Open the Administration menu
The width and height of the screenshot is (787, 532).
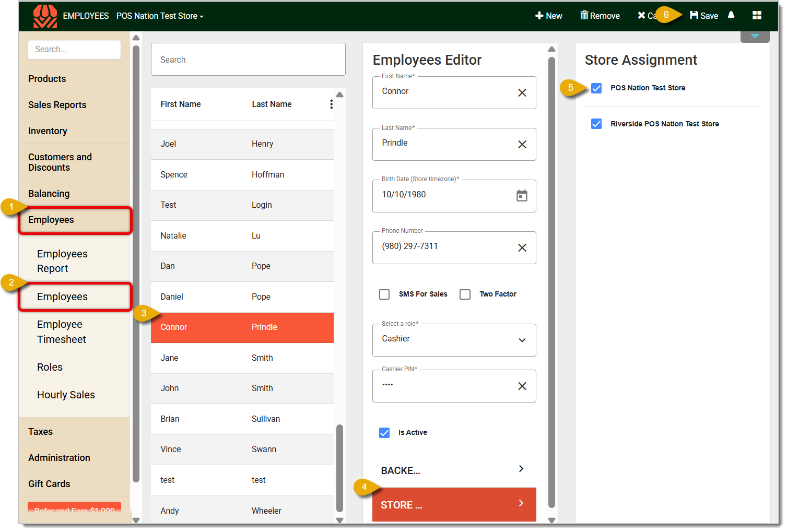coord(74,458)
